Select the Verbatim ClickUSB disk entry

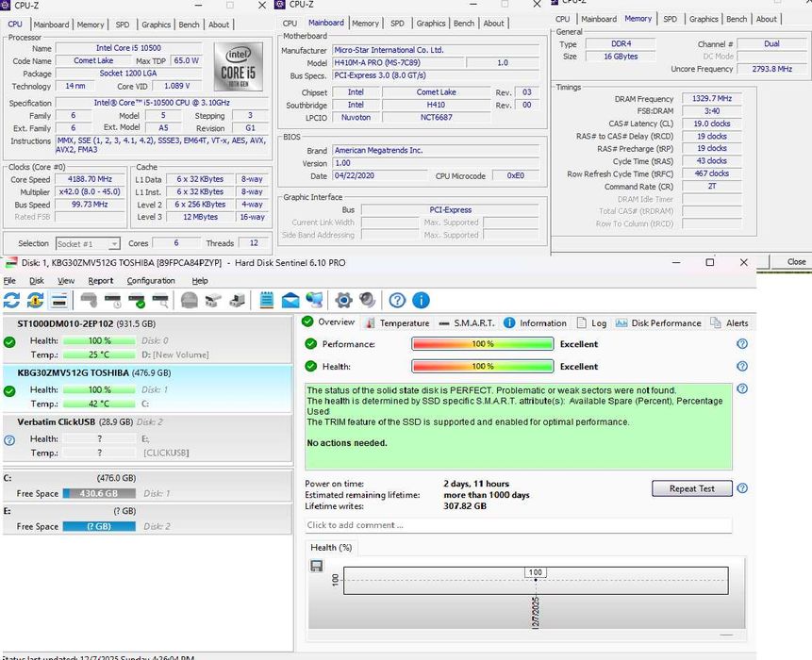pyautogui.click(x=147, y=437)
